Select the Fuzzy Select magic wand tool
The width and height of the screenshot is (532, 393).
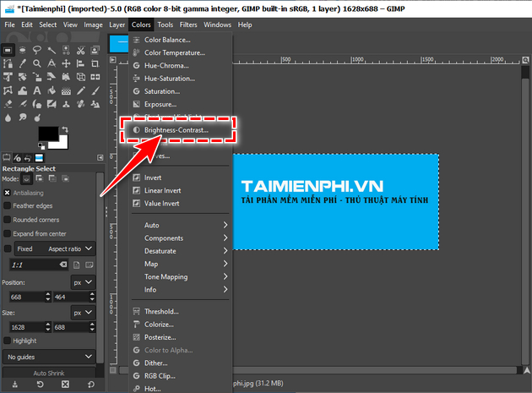point(52,51)
